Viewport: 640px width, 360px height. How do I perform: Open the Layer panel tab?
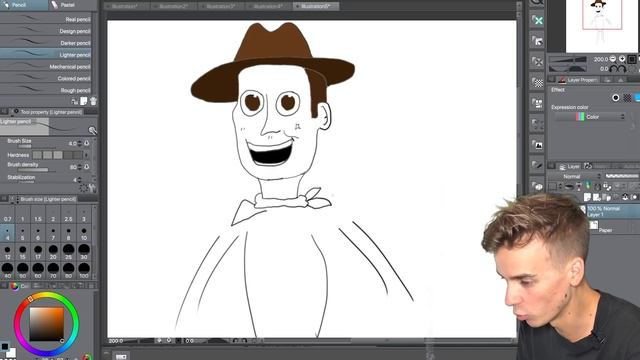pos(569,166)
